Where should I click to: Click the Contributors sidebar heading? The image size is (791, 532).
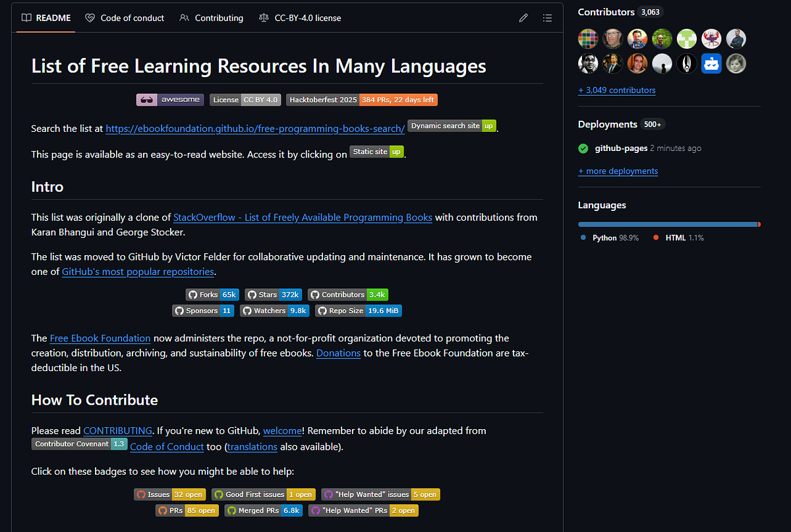pos(606,12)
